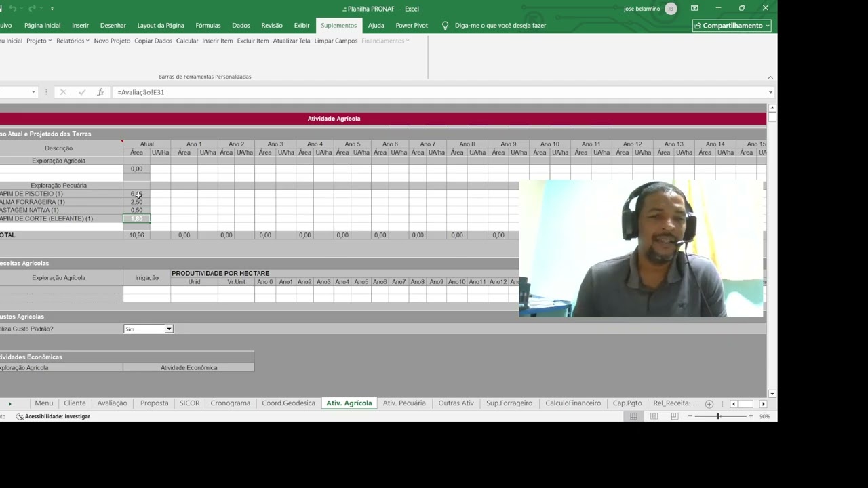This screenshot has width=868, height=488.
Task: Open the Name Box dropdown arrow
Action: click(x=33, y=92)
